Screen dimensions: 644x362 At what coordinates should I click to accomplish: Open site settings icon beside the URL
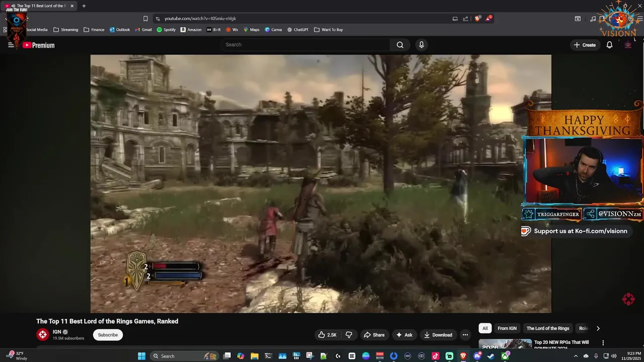click(157, 19)
